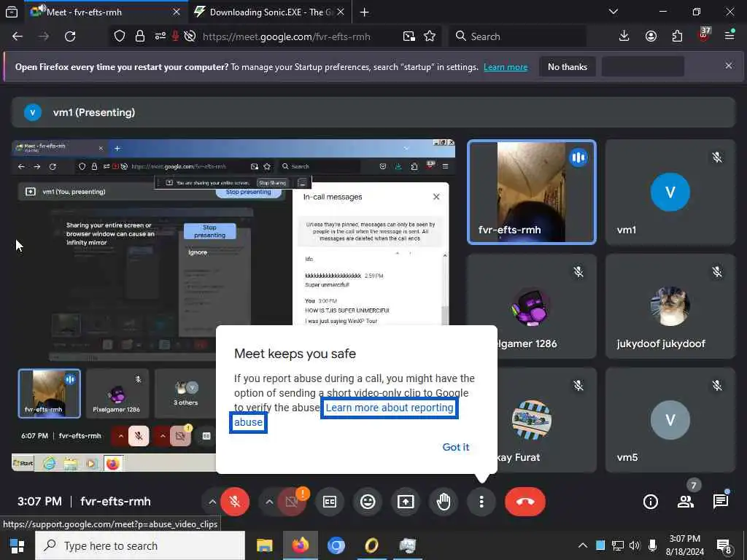Go back in browser history
The width and height of the screenshot is (747, 560).
pos(18,36)
